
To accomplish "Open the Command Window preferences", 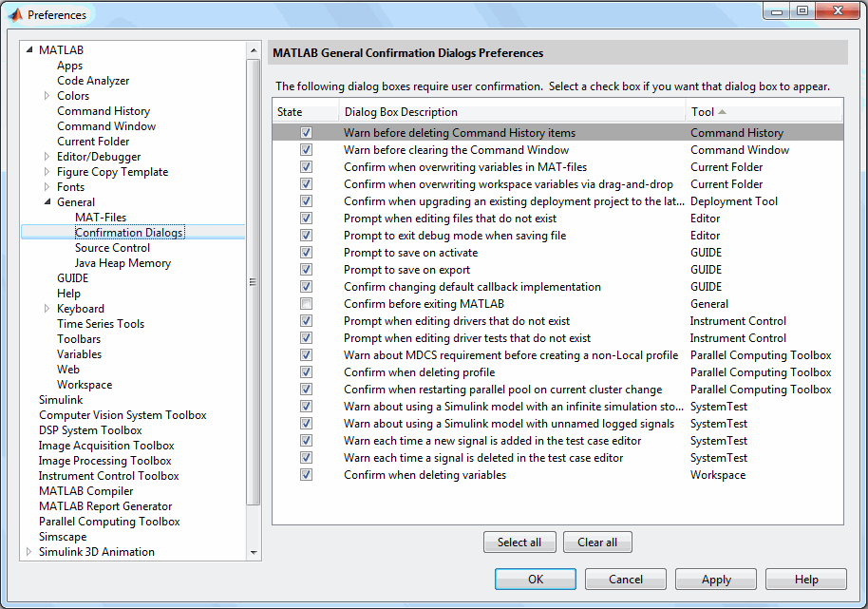I will [106, 126].
